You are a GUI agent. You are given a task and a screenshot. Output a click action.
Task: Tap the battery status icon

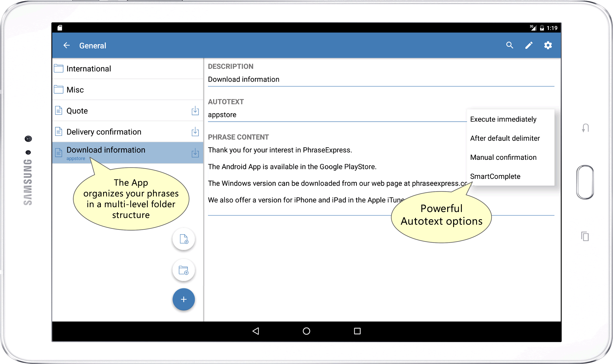click(542, 28)
